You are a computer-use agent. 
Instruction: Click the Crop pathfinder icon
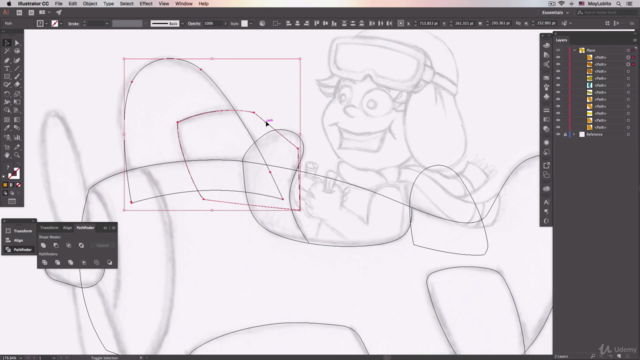(84, 262)
